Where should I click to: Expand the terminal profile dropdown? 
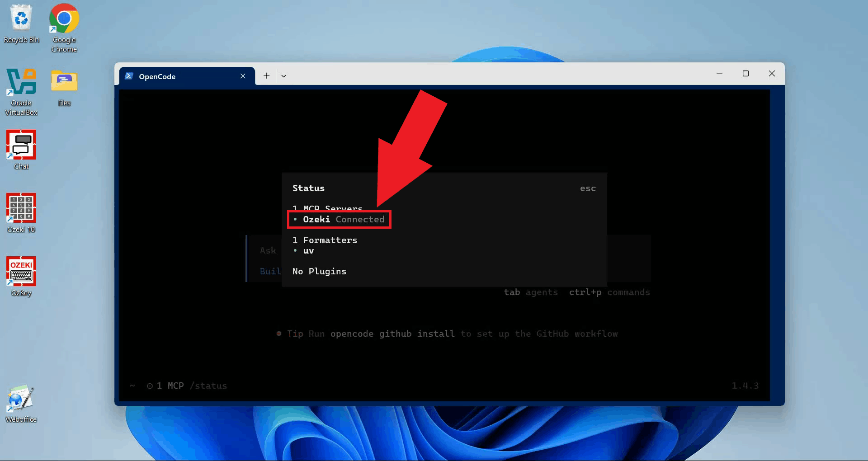coord(283,76)
